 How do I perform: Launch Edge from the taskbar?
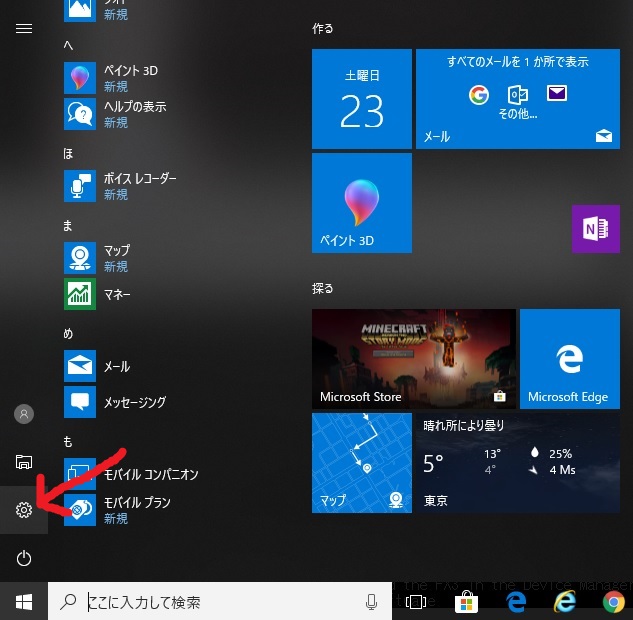[516, 602]
